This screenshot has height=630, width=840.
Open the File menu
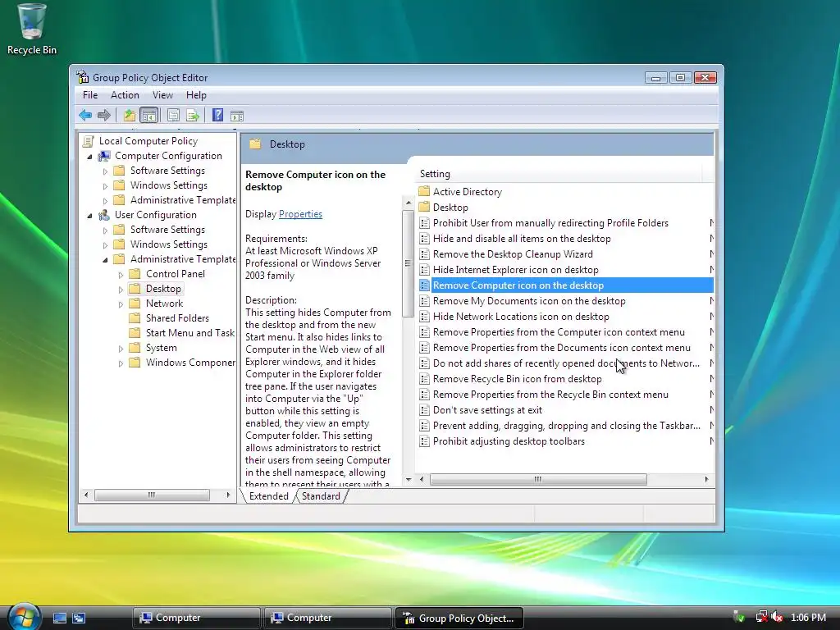click(90, 95)
